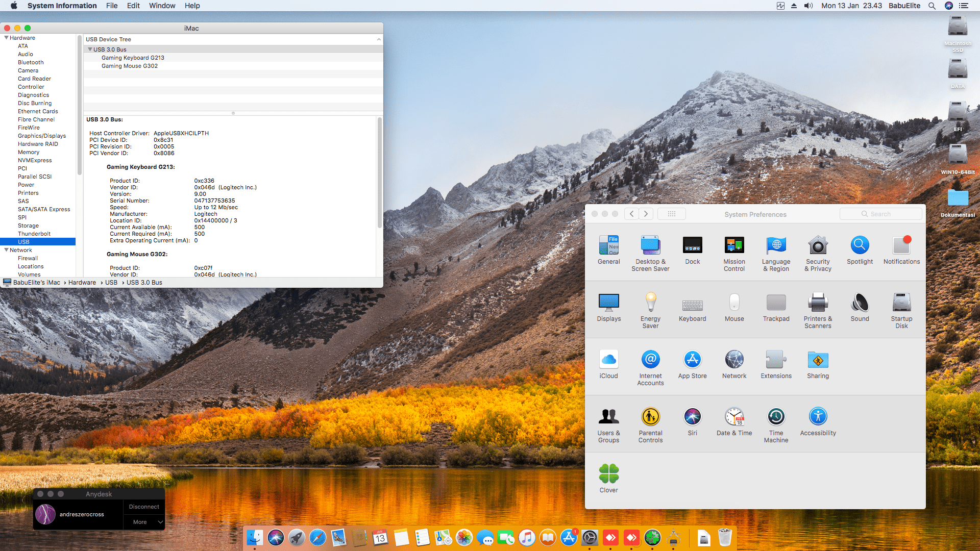Image resolution: width=980 pixels, height=551 pixels.
Task: Open Time Machine preferences
Action: [776, 417]
